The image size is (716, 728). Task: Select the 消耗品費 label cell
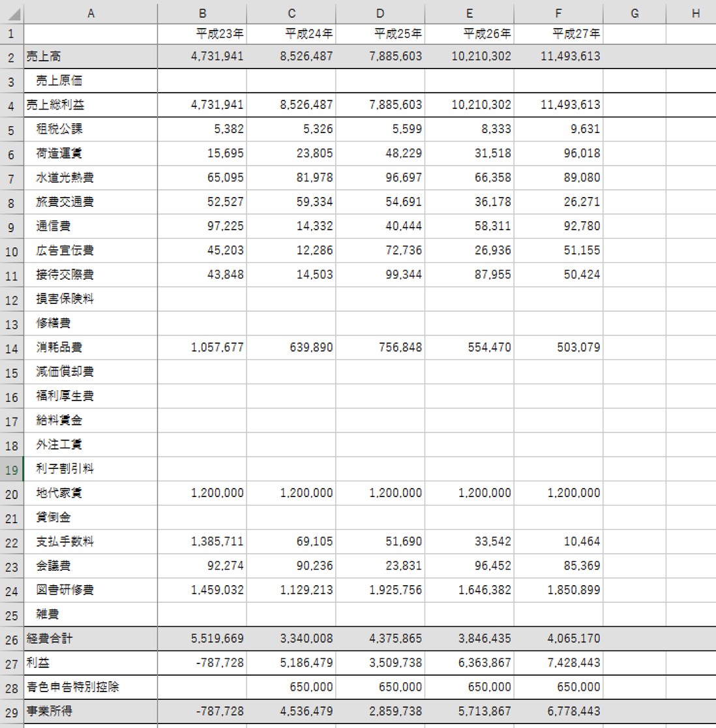click(x=91, y=348)
